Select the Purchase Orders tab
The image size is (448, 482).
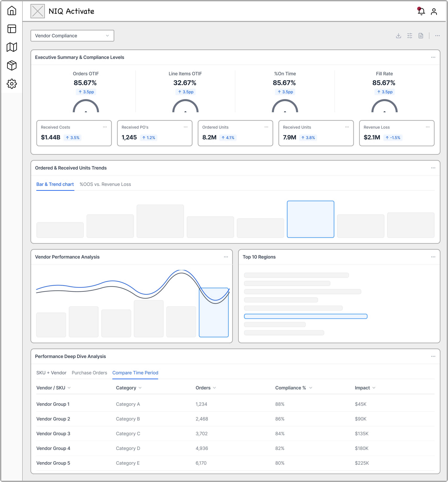89,373
